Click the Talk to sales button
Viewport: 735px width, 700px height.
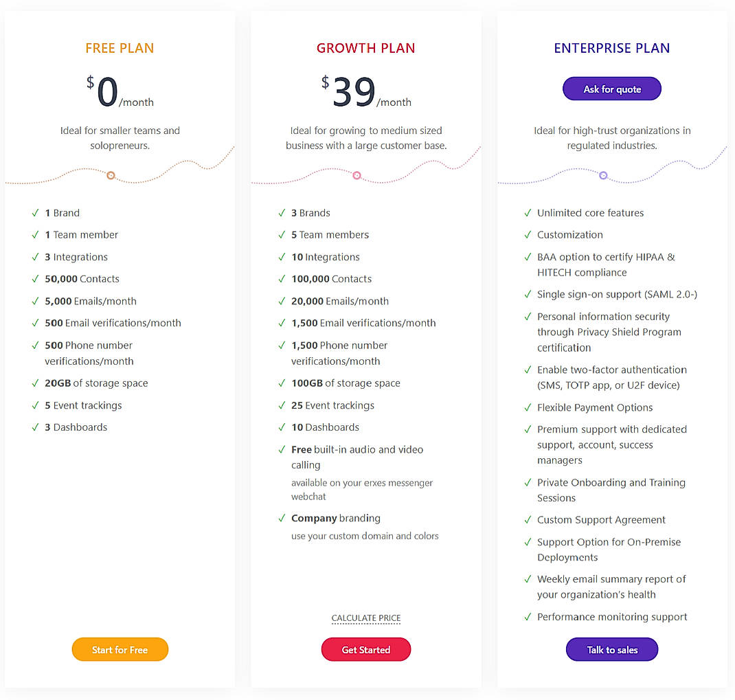click(x=612, y=649)
